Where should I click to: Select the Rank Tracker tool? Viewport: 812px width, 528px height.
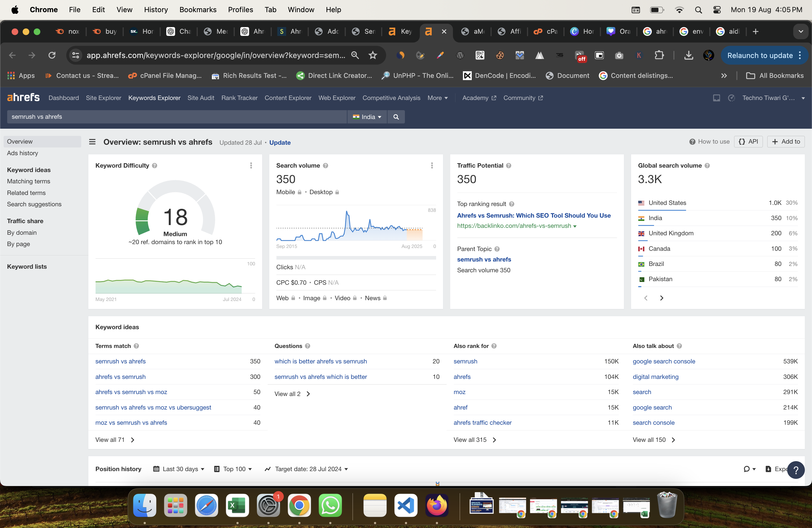point(239,98)
